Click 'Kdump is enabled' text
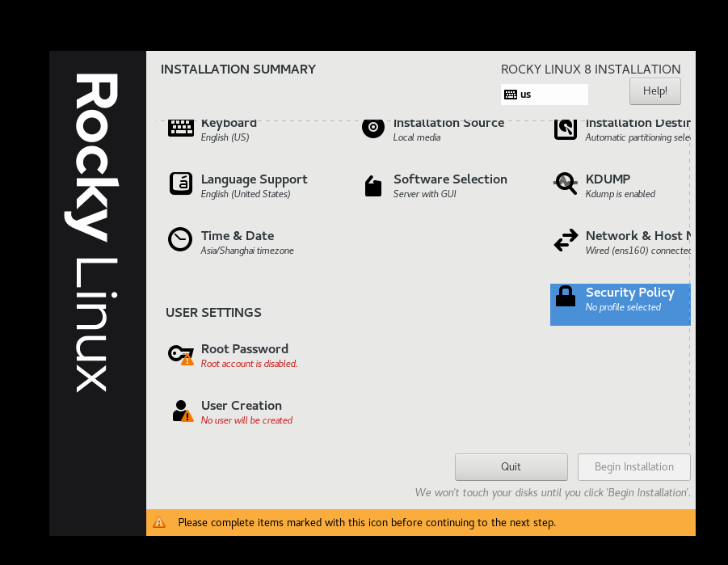The image size is (728, 565). click(621, 194)
